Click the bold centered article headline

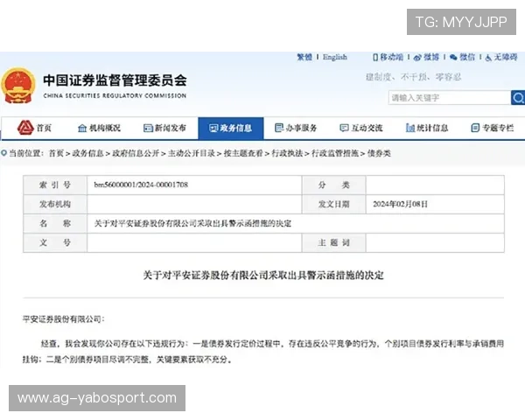(263, 276)
